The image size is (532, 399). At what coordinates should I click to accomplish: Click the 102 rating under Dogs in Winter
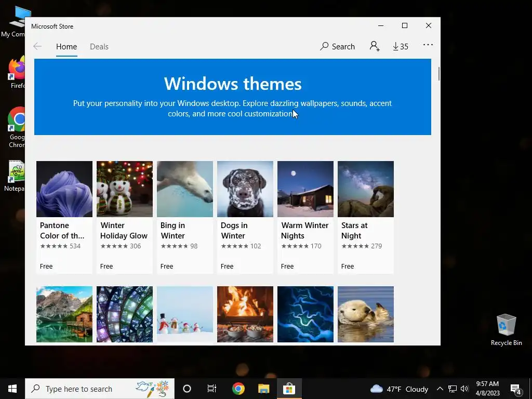241,246
